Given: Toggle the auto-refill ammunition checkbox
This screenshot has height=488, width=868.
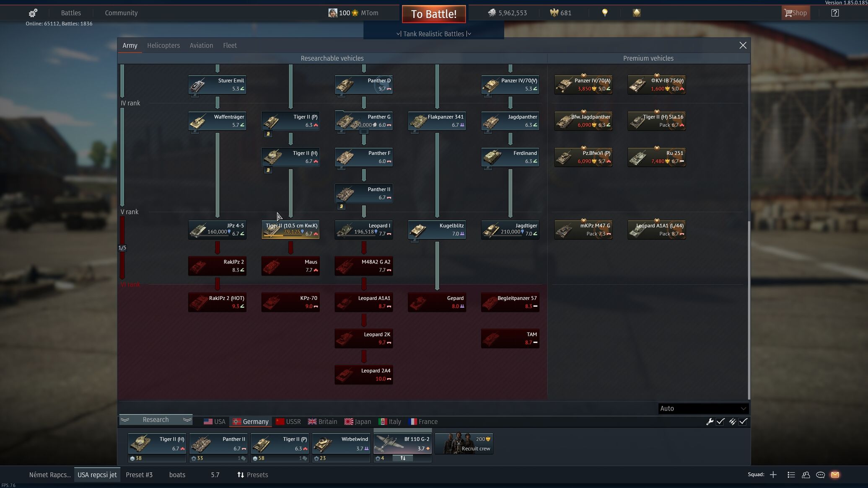Looking at the screenshot, I should click(743, 422).
